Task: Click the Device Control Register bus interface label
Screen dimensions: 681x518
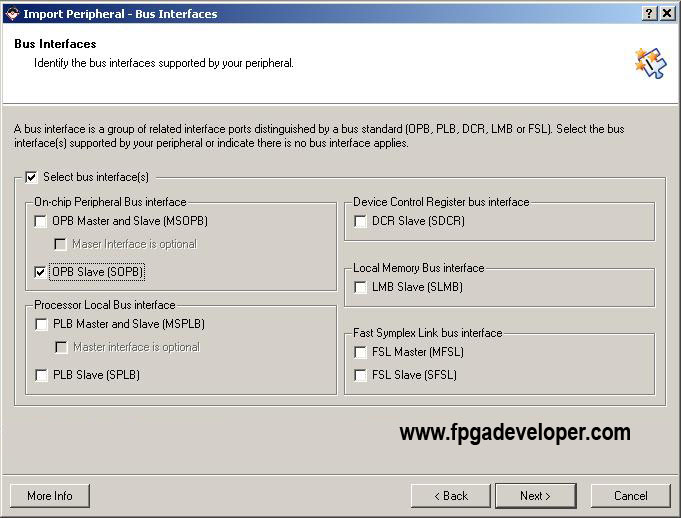Action: tap(441, 202)
